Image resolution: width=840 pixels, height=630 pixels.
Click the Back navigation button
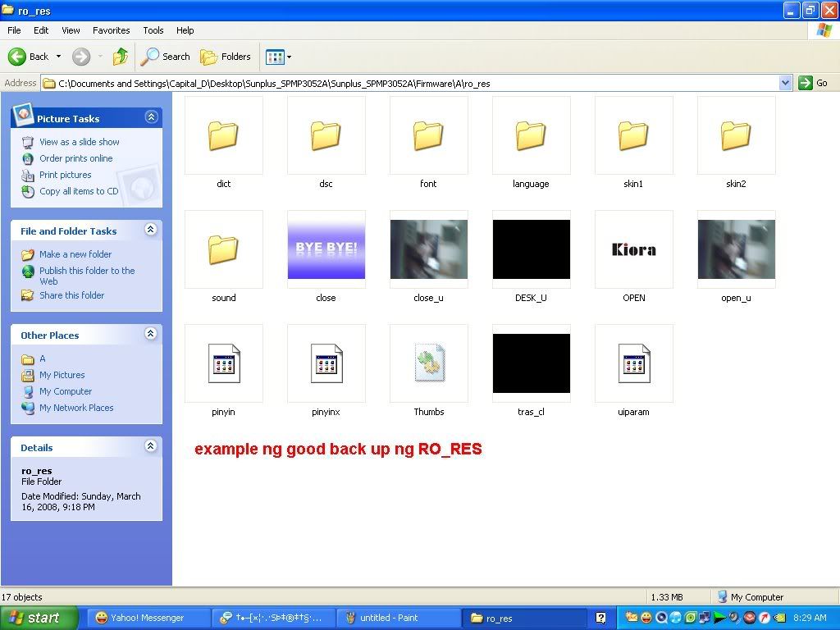coord(29,57)
